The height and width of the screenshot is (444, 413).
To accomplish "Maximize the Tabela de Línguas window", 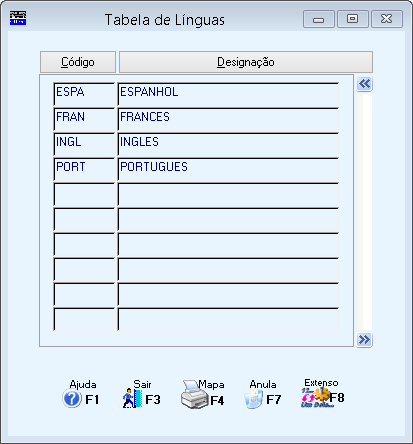I will (x=353, y=19).
